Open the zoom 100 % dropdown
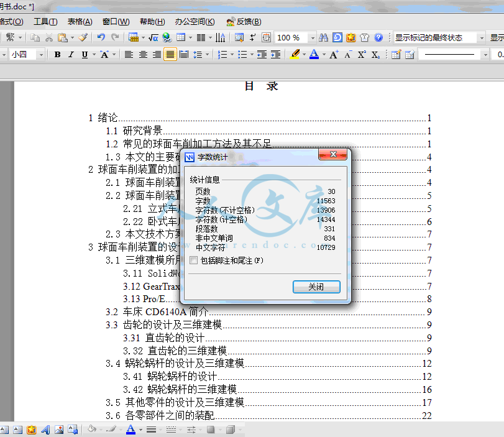The height and width of the screenshot is (437, 504). pos(313,38)
